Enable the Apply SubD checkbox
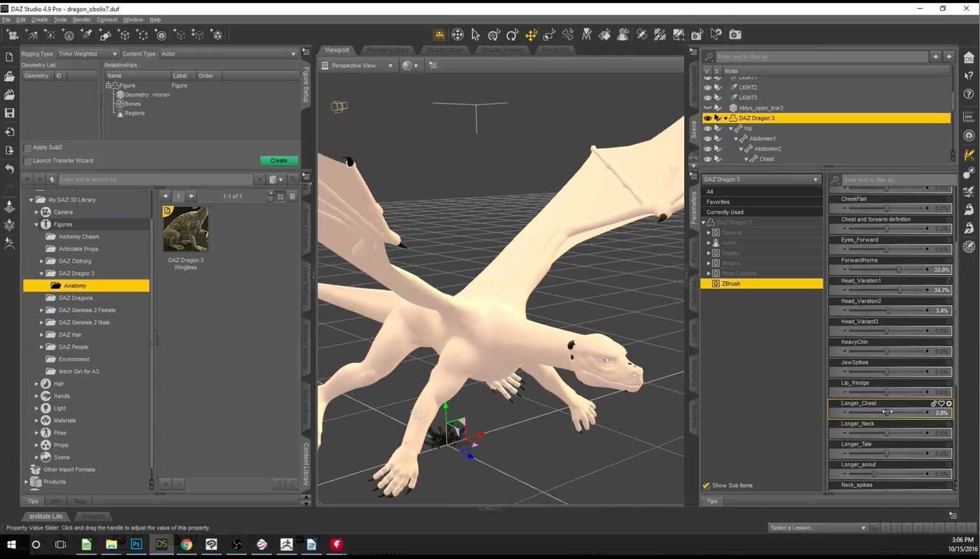This screenshot has width=980, height=559. coord(27,147)
